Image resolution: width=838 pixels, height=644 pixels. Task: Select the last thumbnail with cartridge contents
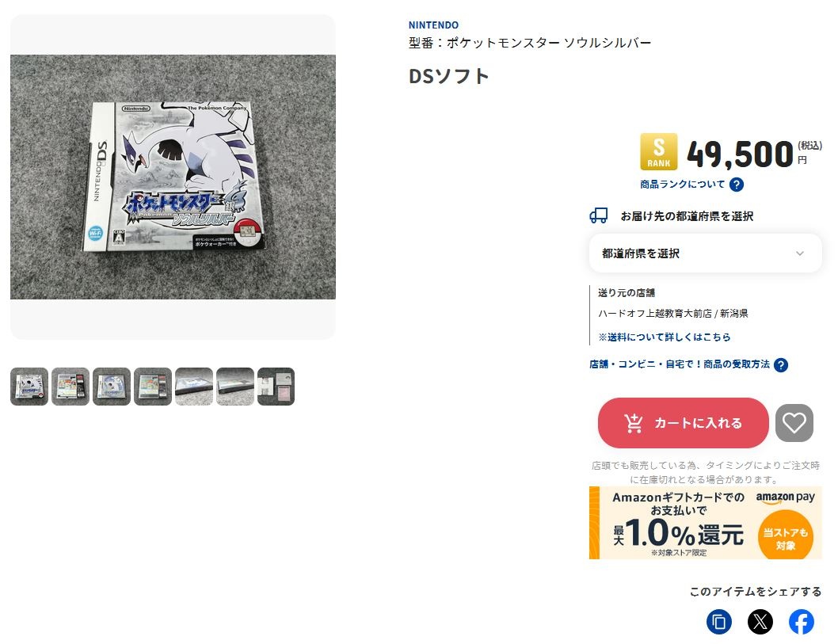pyautogui.click(x=276, y=387)
